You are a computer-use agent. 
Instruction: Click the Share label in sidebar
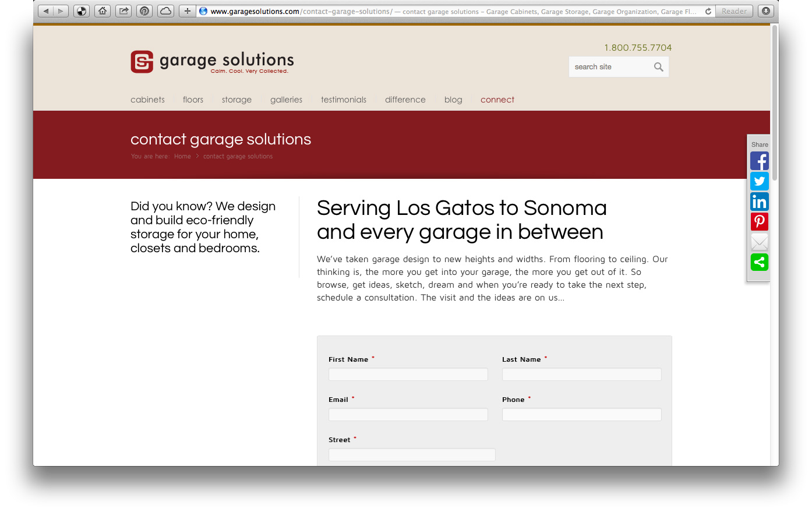(760, 144)
